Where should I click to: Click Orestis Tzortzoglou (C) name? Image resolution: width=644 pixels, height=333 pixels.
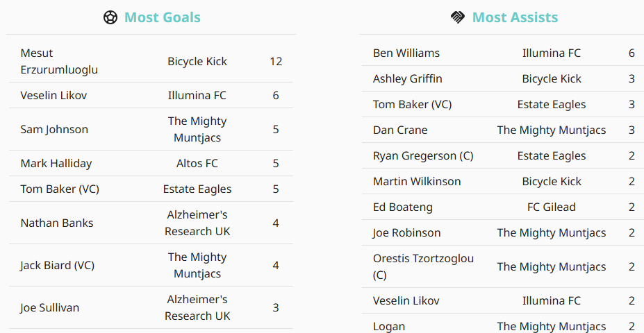pyautogui.click(x=423, y=266)
